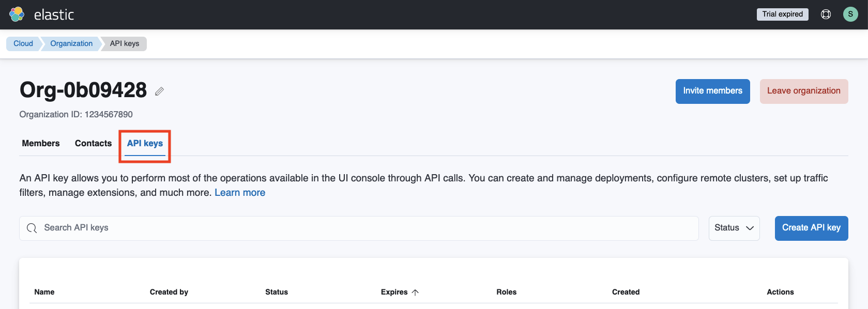Click the Created column header
The image size is (868, 309).
point(626,292)
